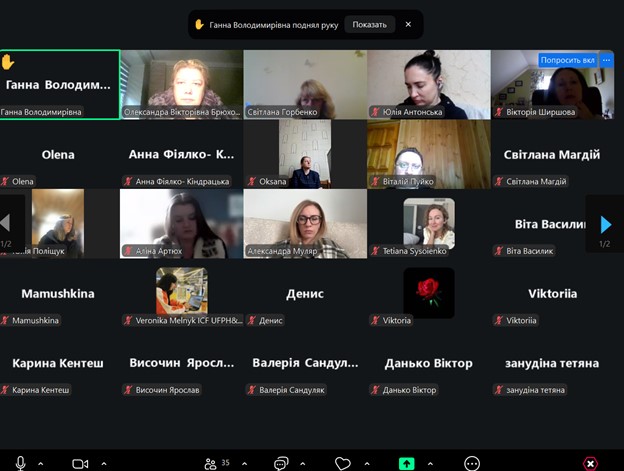Dismiss the raised hand notification
The width and height of the screenshot is (624, 471).
coord(408,24)
